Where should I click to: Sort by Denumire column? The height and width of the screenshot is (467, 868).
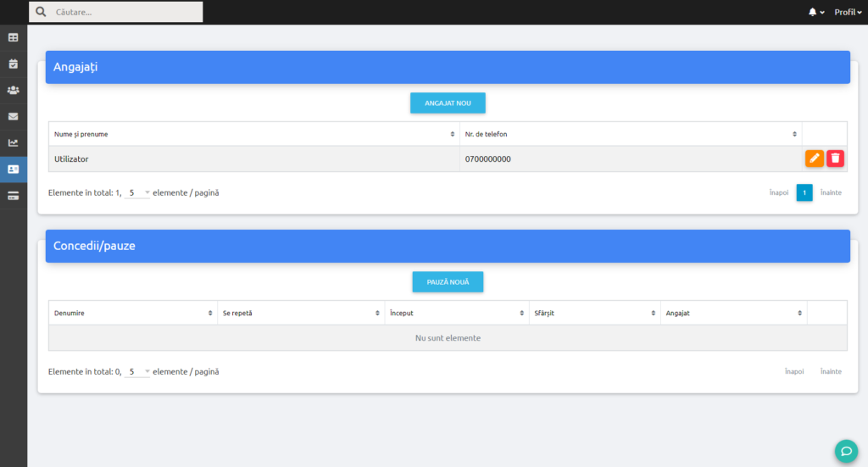pos(133,314)
